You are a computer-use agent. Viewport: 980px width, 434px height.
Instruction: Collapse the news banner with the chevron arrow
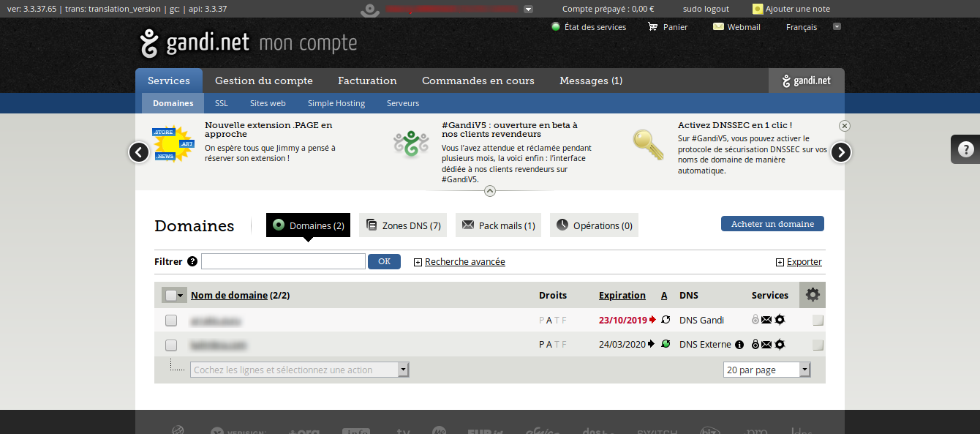coord(489,190)
